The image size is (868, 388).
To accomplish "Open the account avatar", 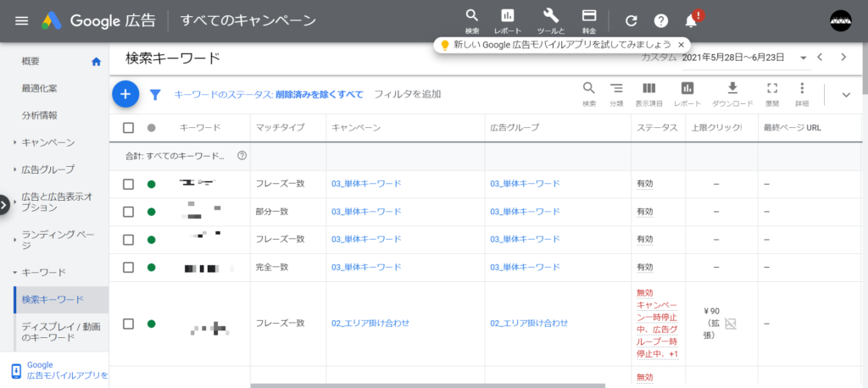I will [x=840, y=21].
